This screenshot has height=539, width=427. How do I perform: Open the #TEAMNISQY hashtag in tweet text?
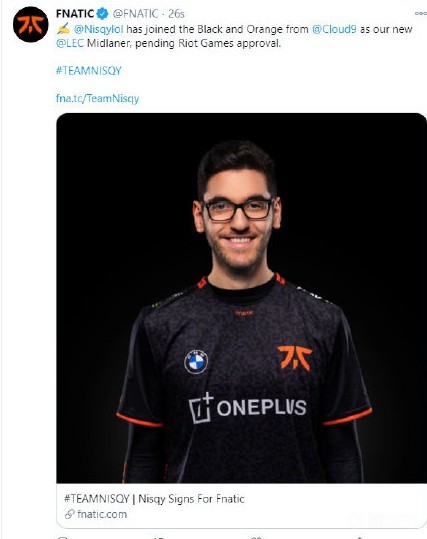(x=89, y=71)
